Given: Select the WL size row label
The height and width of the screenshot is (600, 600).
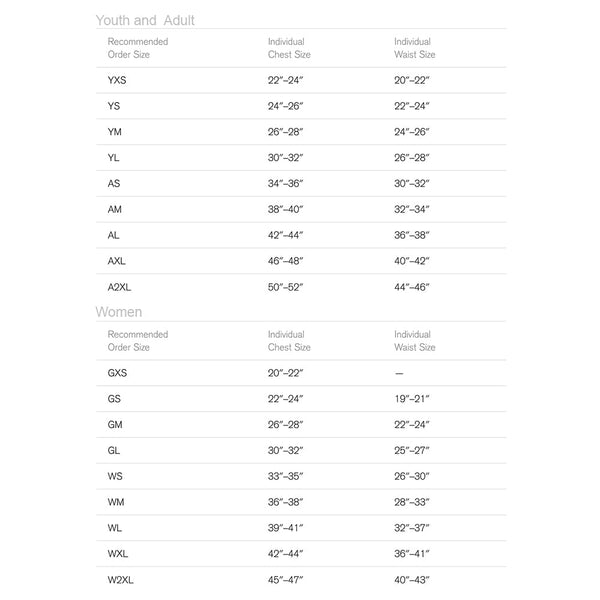Looking at the screenshot, I should click(115, 528).
